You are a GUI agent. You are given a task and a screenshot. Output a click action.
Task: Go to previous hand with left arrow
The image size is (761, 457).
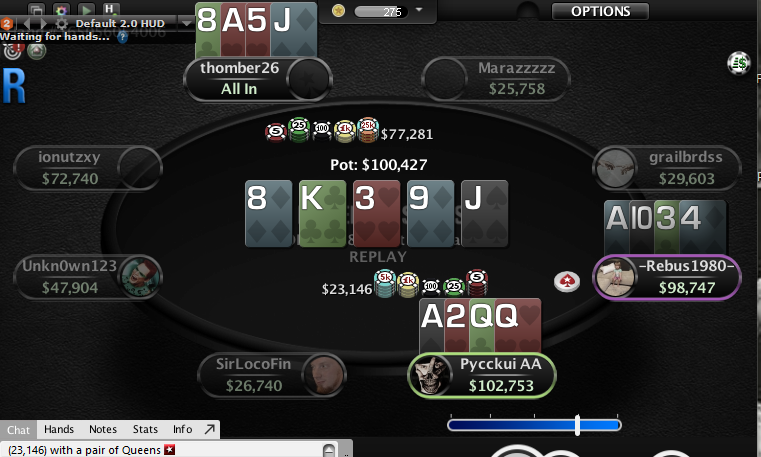(x=27, y=23)
